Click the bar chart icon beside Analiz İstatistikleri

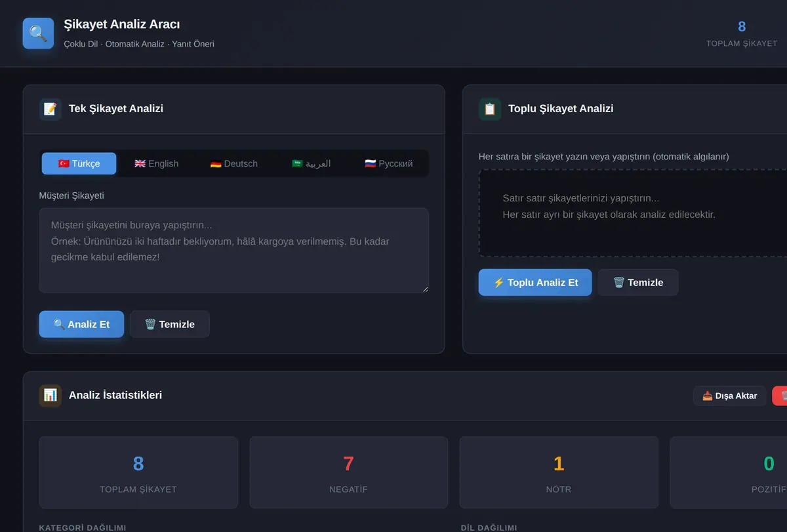click(50, 396)
